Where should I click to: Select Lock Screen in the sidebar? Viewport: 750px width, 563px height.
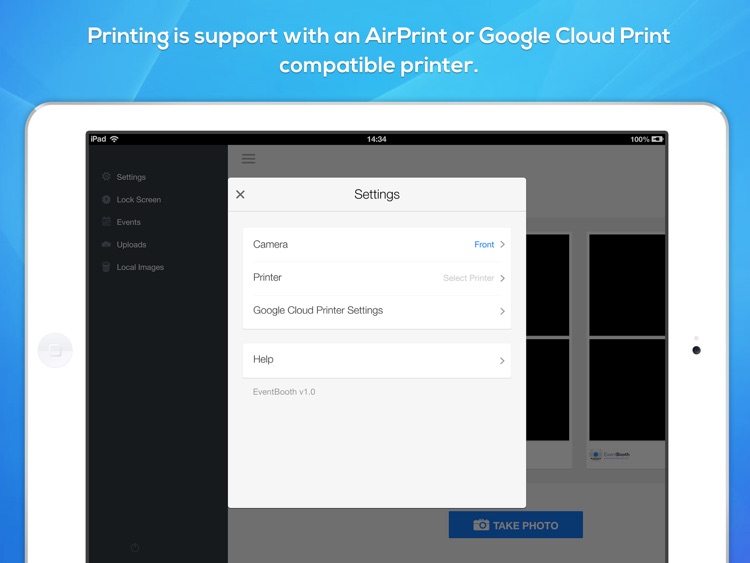click(x=139, y=199)
